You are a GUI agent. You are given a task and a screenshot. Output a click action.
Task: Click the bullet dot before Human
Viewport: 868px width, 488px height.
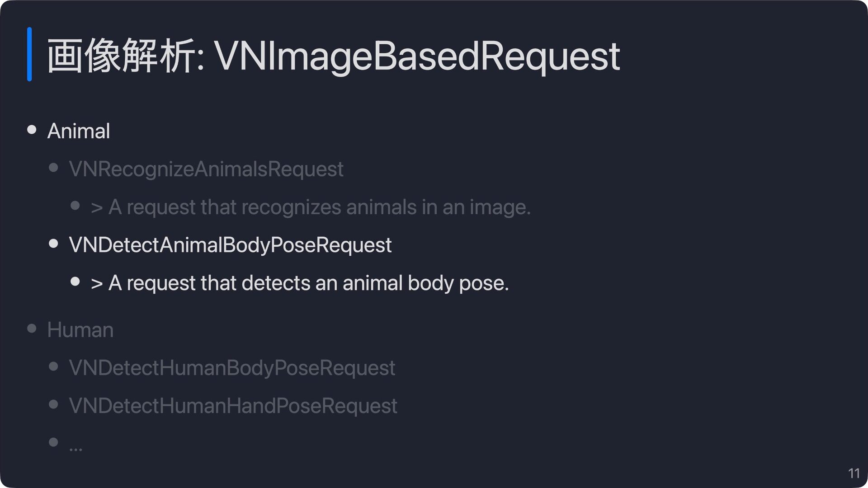pyautogui.click(x=32, y=328)
